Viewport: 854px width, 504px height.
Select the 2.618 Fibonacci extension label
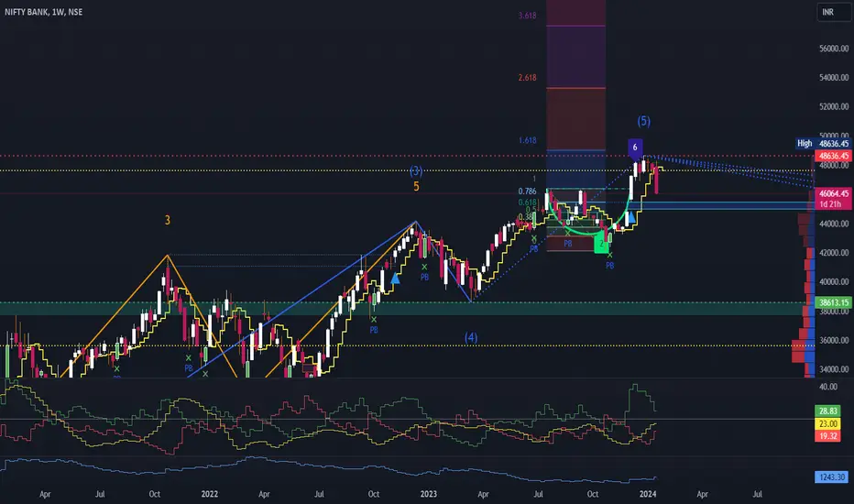click(x=527, y=77)
